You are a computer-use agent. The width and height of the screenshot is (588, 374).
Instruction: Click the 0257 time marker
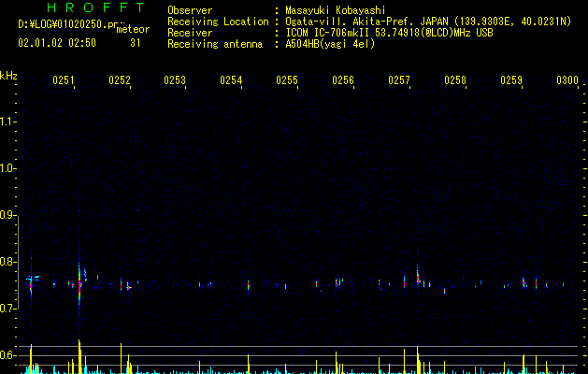tap(399, 79)
